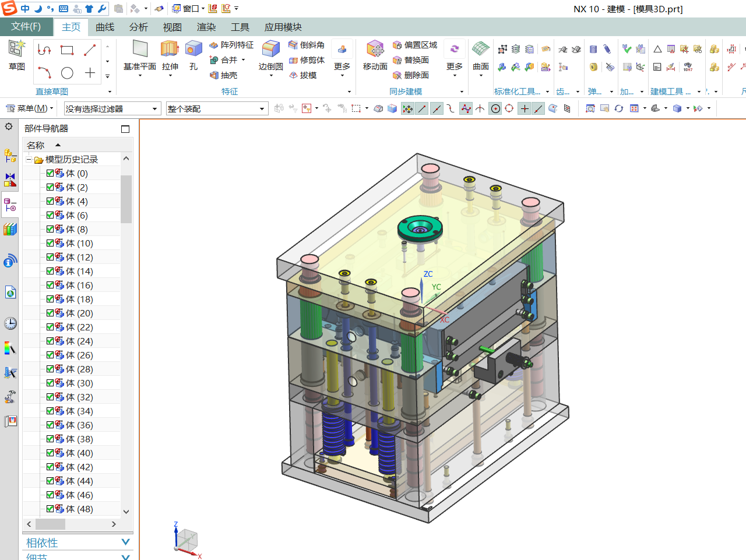Click the 抽壳 shell tool
This screenshot has height=560, width=746.
[x=223, y=75]
